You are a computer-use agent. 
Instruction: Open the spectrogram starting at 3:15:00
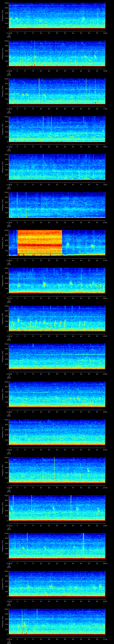(x=57, y=53)
